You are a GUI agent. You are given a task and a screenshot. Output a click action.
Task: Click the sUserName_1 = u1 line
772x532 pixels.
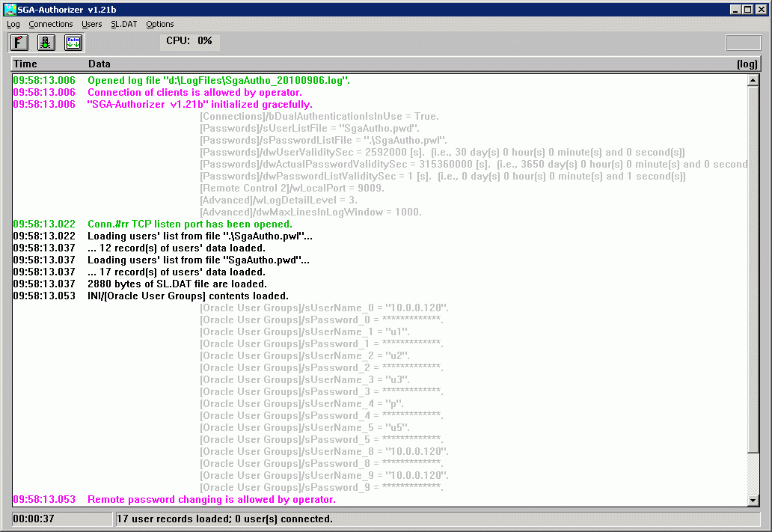click(x=304, y=332)
